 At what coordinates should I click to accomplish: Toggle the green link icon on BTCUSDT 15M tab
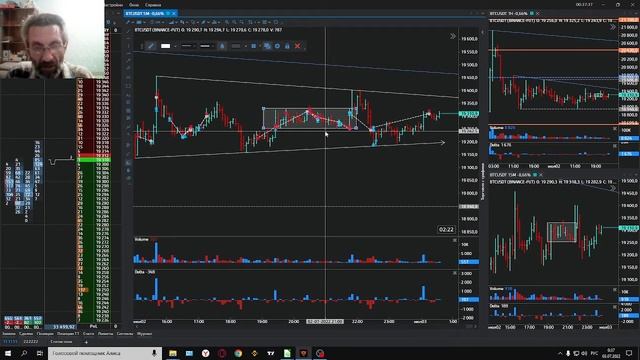535,175
